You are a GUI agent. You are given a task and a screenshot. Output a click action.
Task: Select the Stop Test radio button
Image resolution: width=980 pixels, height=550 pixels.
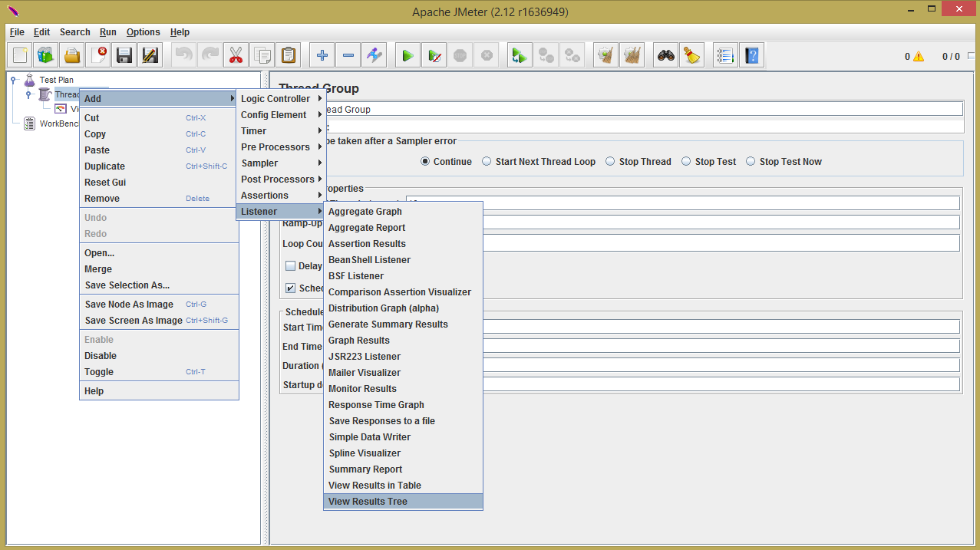coord(686,162)
